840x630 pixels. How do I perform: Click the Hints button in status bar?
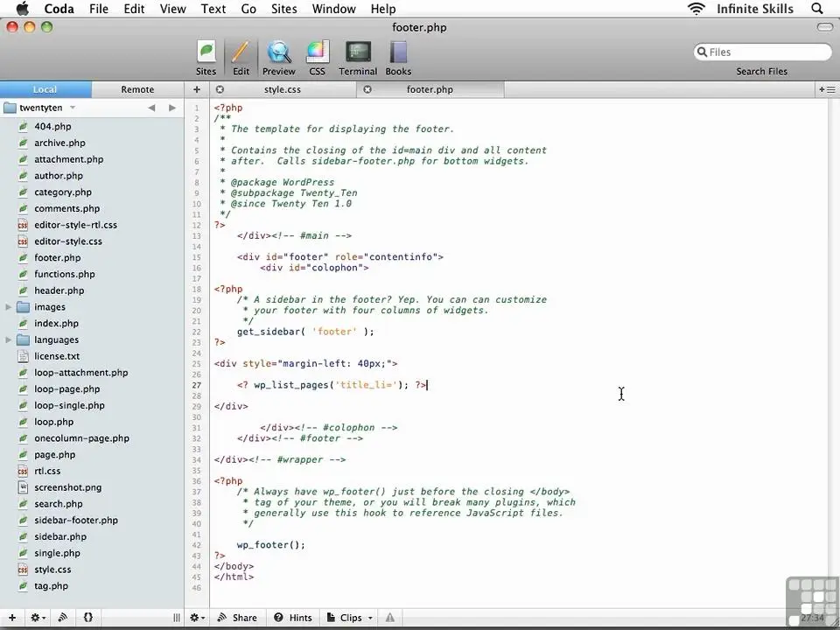[x=293, y=618]
